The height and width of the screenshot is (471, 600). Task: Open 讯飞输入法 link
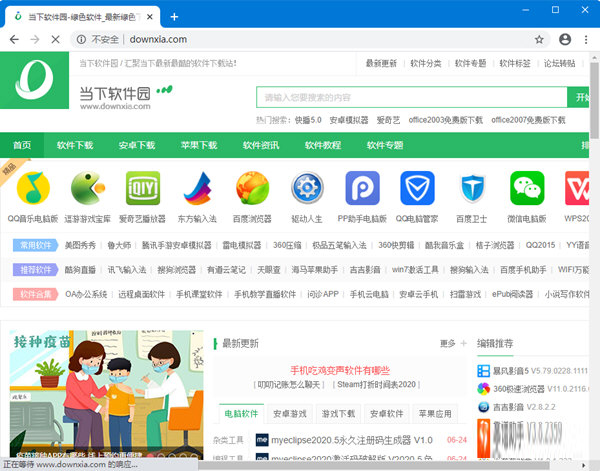pos(127,270)
